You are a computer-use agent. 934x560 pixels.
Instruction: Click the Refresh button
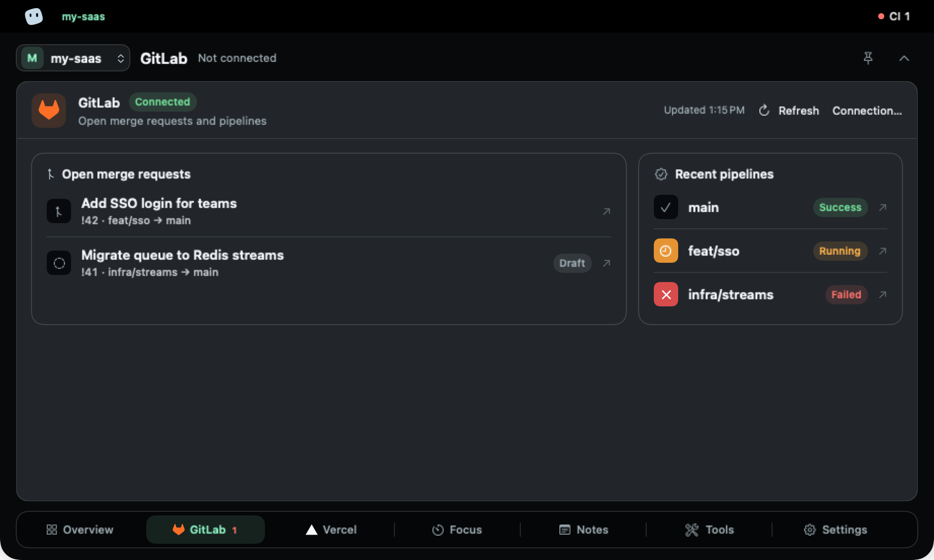789,111
